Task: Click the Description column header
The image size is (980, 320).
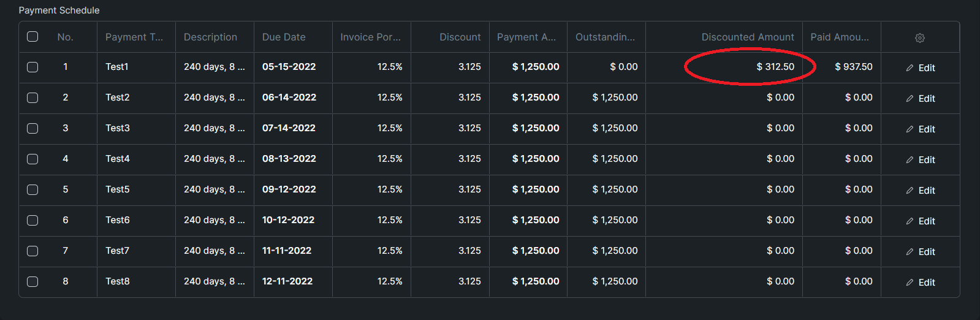Action: point(210,37)
